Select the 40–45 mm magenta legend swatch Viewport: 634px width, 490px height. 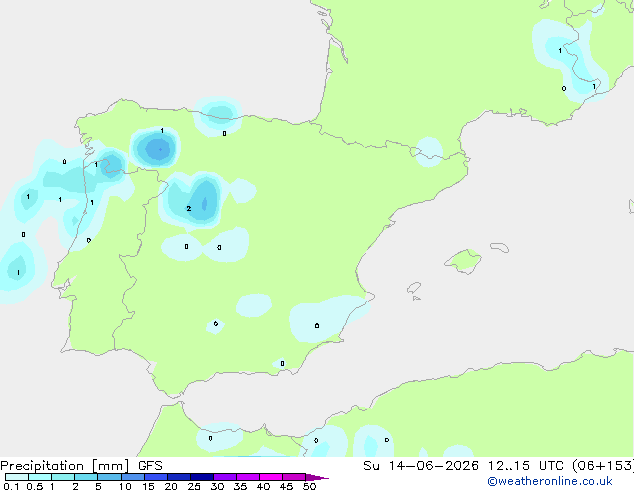point(271,477)
